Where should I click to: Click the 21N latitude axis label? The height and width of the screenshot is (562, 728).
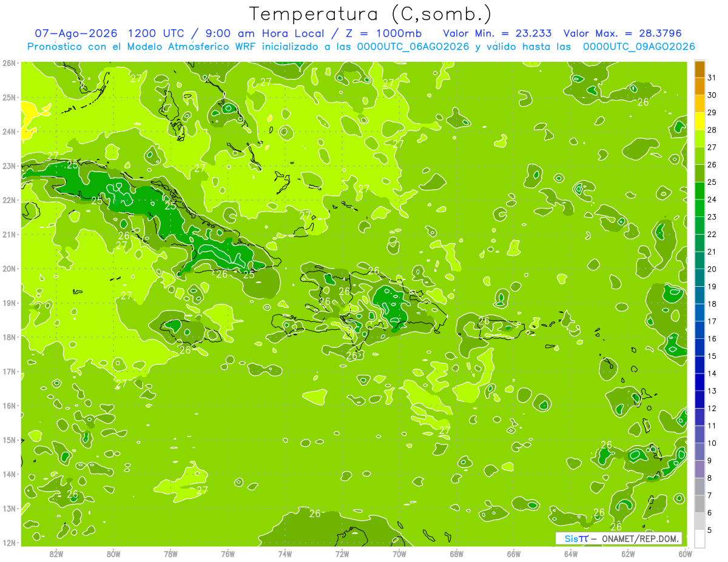tap(9, 234)
